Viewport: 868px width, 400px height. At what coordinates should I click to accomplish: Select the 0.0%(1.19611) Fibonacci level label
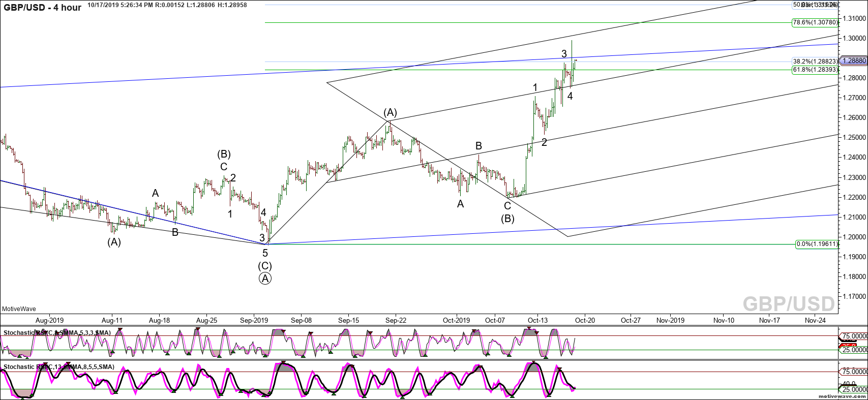tap(817, 244)
